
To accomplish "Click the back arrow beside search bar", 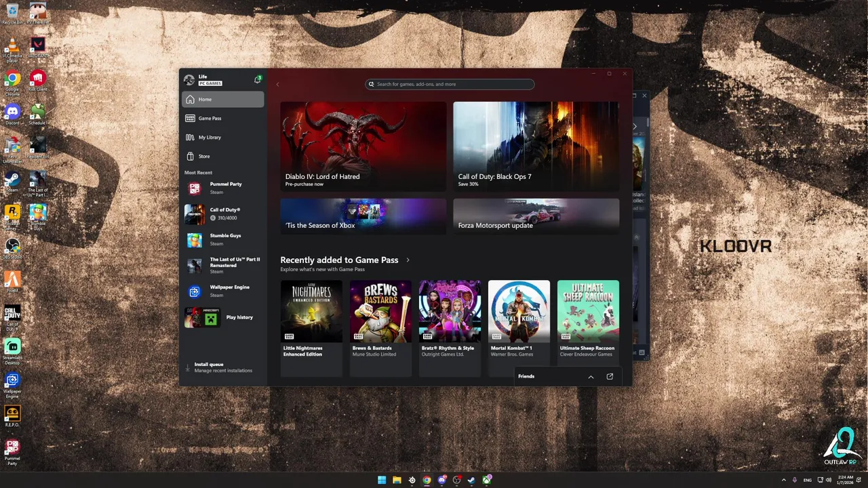I will pos(277,84).
